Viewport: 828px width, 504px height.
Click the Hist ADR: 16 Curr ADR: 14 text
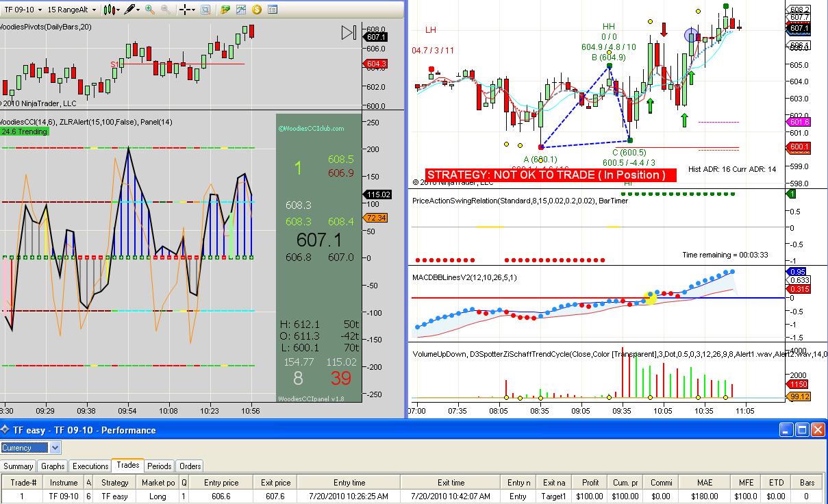tap(732, 169)
